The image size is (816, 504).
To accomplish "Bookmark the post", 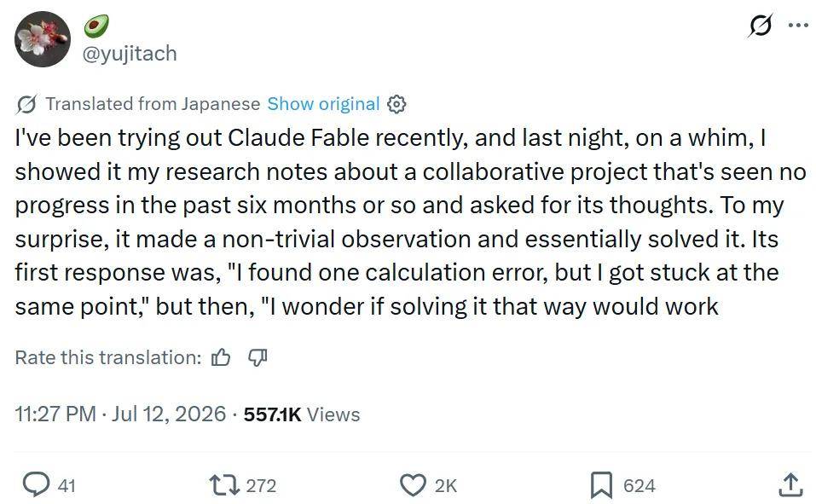I will click(601, 485).
